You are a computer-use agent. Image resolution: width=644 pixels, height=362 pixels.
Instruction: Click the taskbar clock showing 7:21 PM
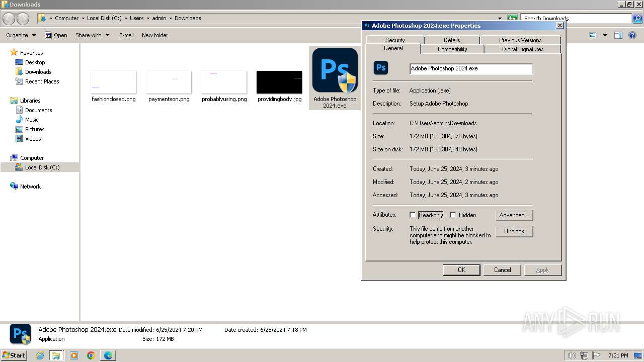tap(618, 355)
